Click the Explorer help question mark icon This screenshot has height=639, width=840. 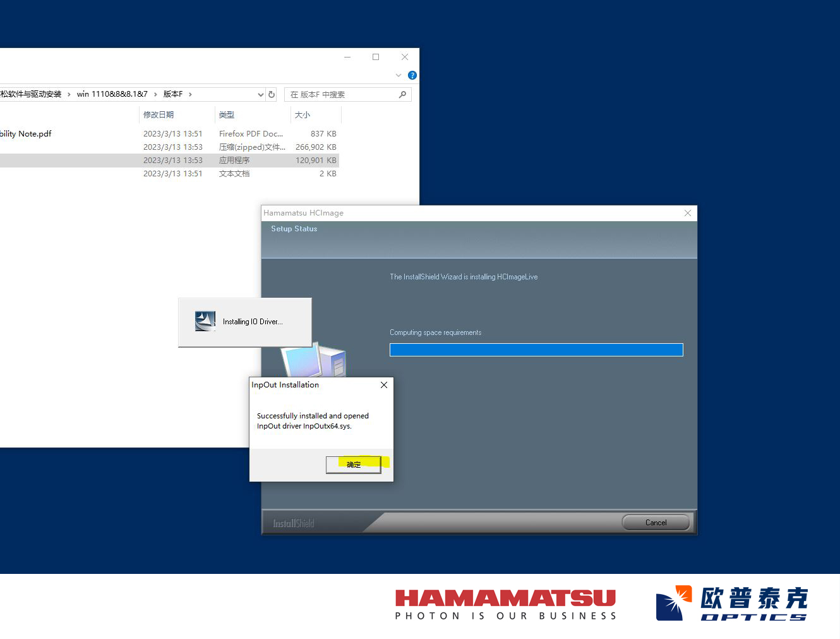412,75
